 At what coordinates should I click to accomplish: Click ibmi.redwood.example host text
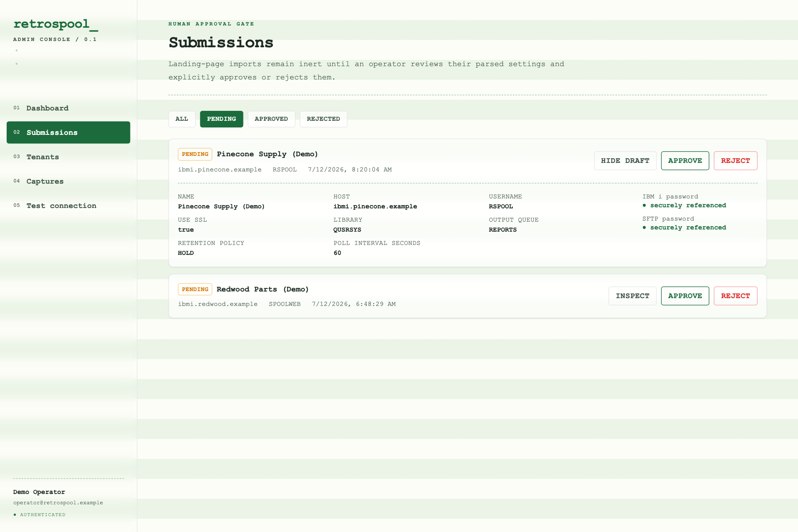tap(218, 304)
